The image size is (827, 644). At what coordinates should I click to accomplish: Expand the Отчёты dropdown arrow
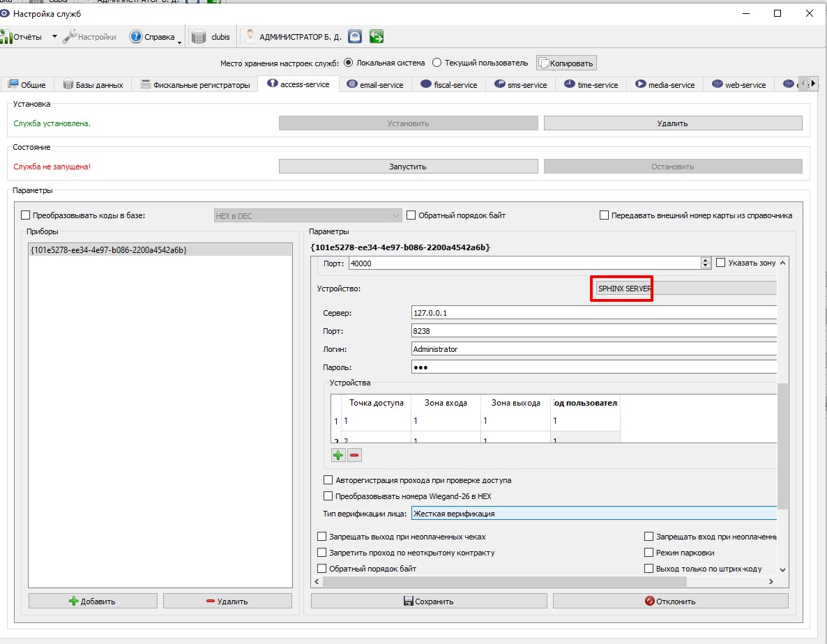click(54, 37)
